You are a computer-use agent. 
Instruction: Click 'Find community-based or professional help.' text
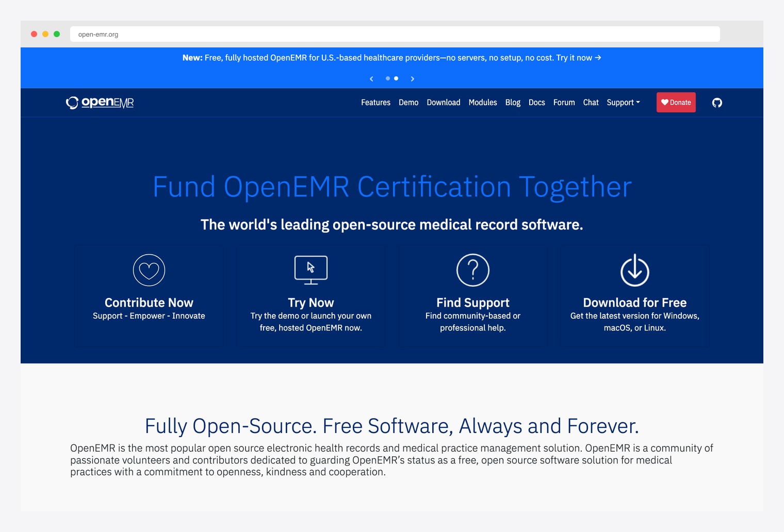point(473,322)
